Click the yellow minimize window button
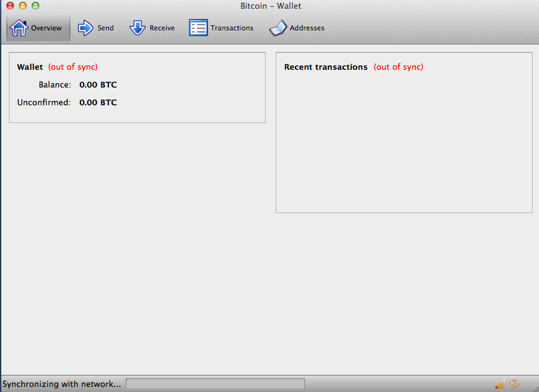The width and height of the screenshot is (539, 392). [23, 6]
